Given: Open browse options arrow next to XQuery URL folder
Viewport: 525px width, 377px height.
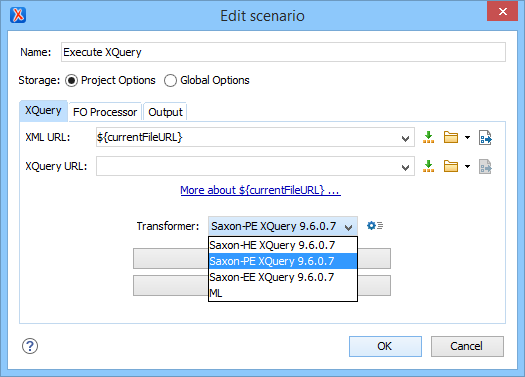Looking at the screenshot, I should coord(467,166).
